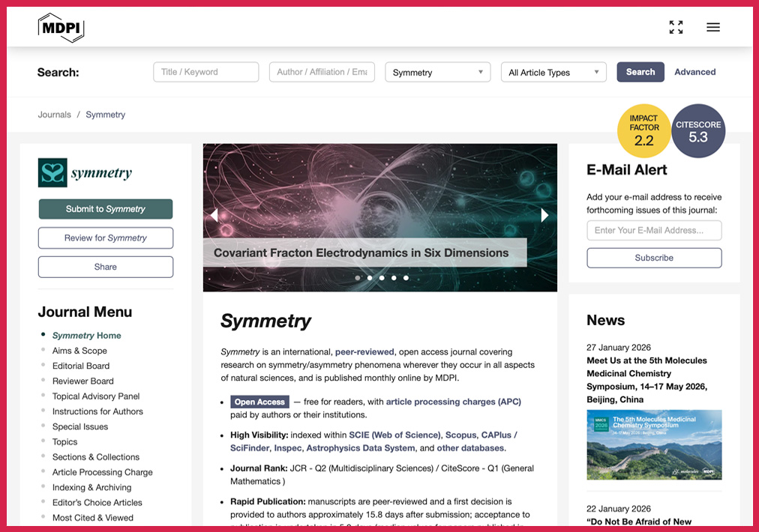Viewport: 759px width, 532px height.
Task: Open the All Article Types dropdown
Action: [x=553, y=72]
